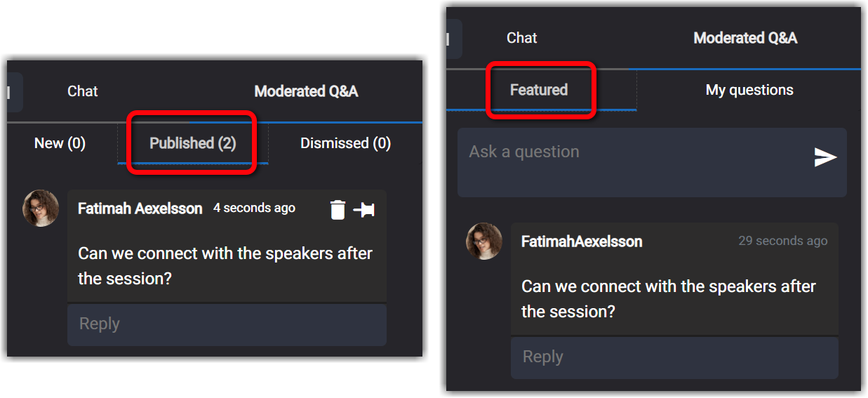Select the Featured tab
This screenshot has width=868, height=398.
pos(539,90)
